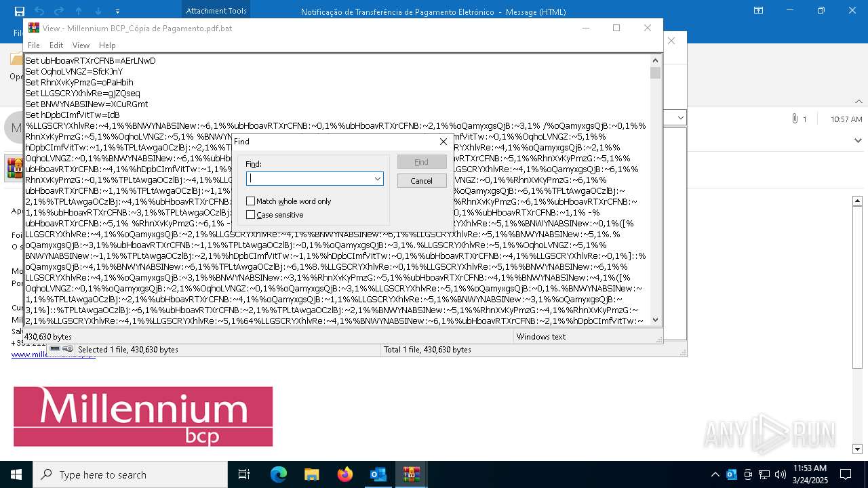Expand the message header chevron in Outlook
868x488 pixels.
[x=857, y=140]
